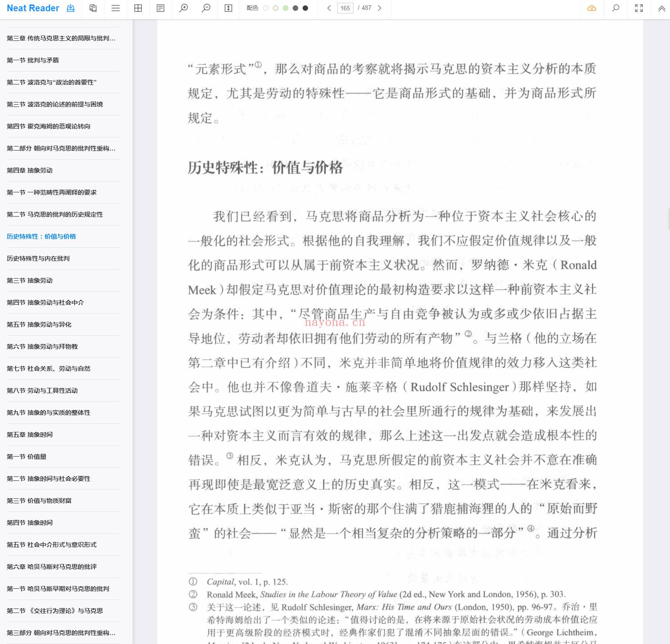Open the grid layout view icon
This screenshot has height=644, width=670.
point(138,8)
